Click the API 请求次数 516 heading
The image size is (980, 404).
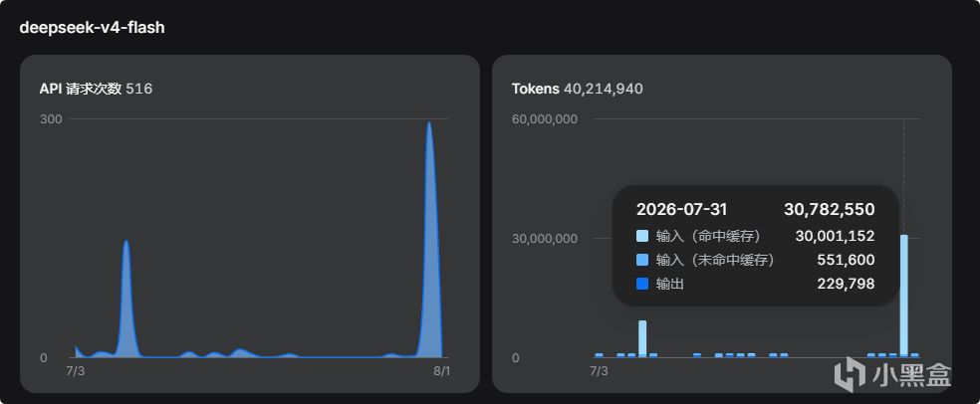96,89
